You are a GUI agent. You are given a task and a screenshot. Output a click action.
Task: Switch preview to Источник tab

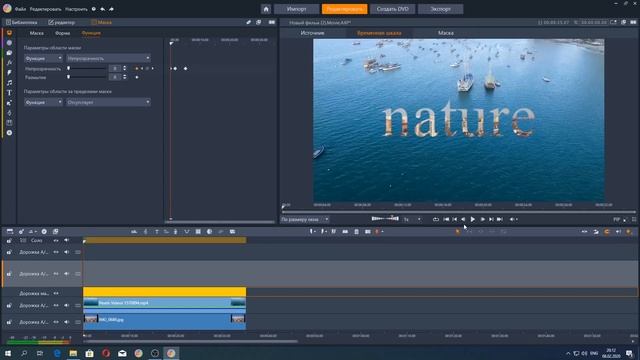[312, 33]
